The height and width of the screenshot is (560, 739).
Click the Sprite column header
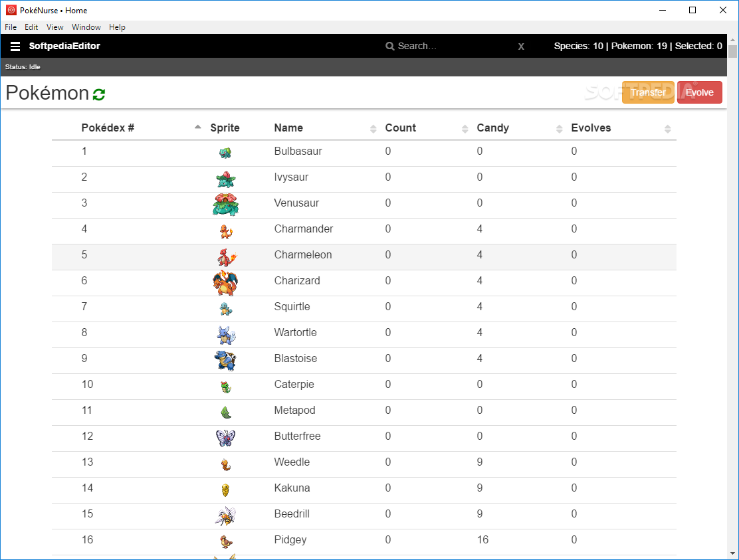[225, 128]
